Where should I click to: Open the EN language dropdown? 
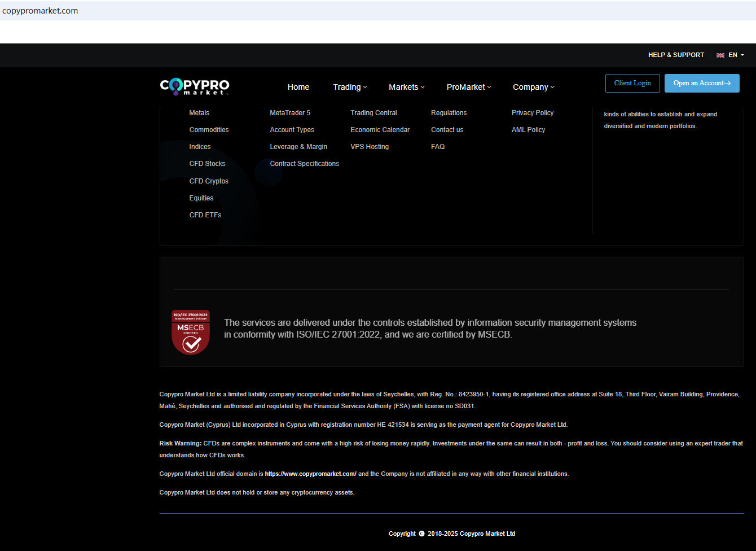tap(736, 55)
